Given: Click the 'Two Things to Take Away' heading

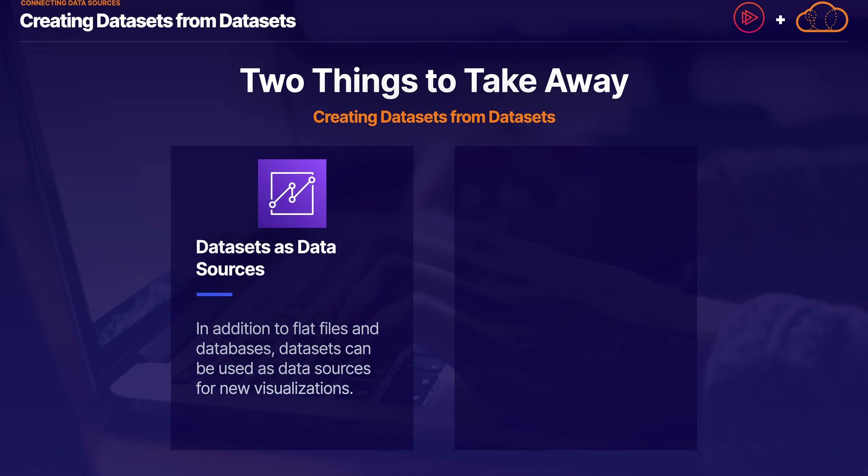Looking at the screenshot, I should click(x=434, y=81).
